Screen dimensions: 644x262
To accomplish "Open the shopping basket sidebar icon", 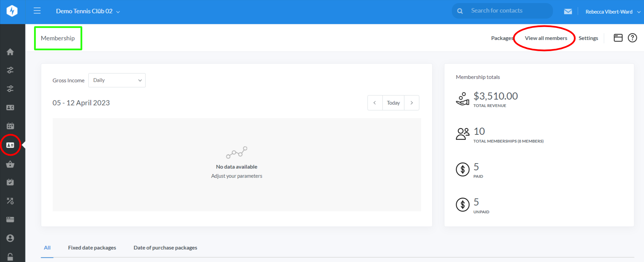I will pos(10,165).
